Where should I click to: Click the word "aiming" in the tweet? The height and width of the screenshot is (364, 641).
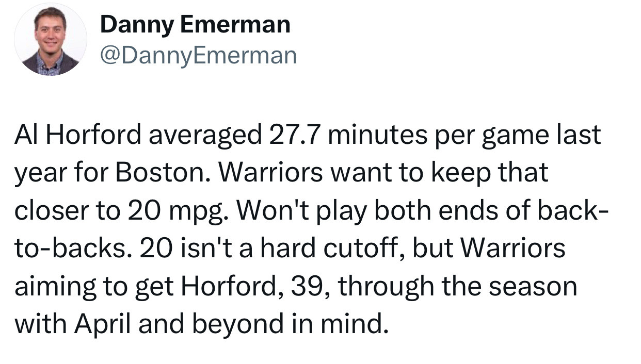(x=54, y=287)
